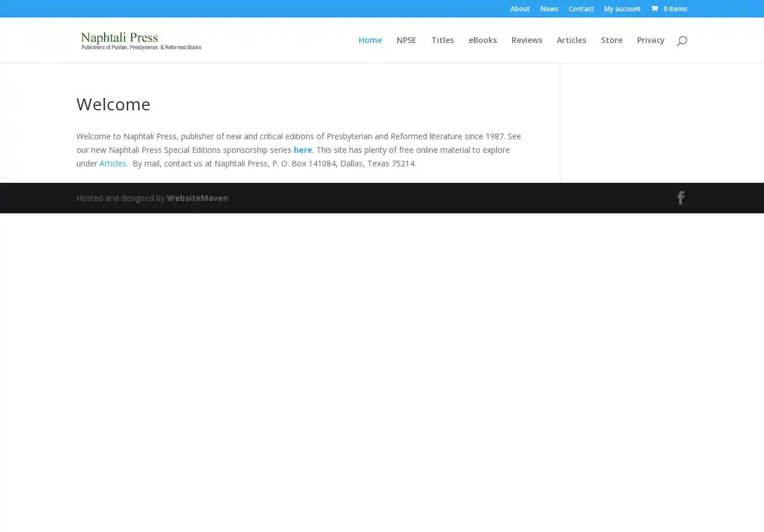Go to the NPSE page
This screenshot has width=764, height=532.
point(406,40)
